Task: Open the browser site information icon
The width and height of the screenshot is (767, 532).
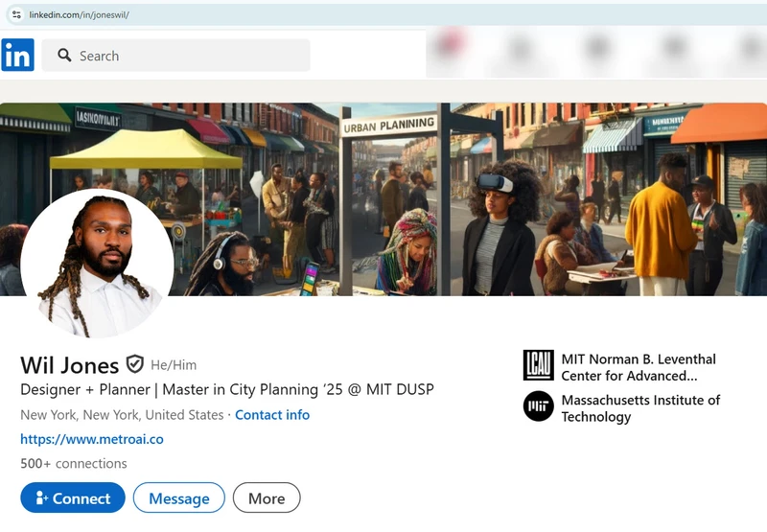Action: coord(16,15)
